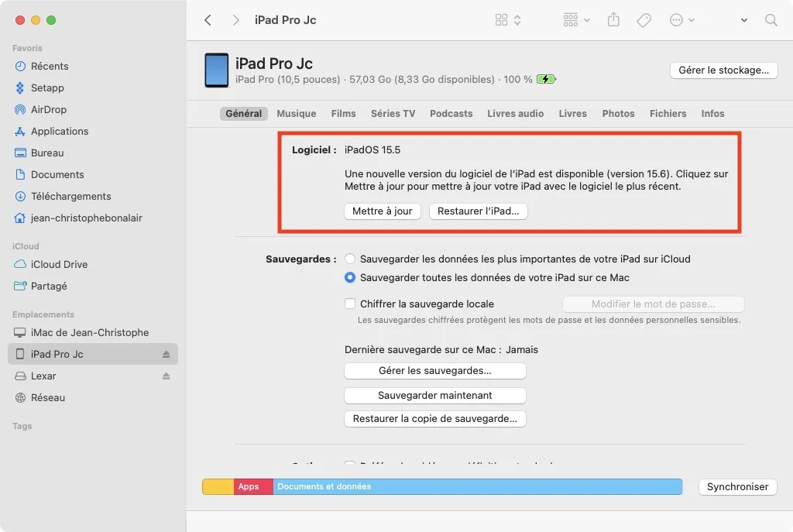
Task: Click Restaurer la copie de sauvegarde button
Action: (435, 419)
